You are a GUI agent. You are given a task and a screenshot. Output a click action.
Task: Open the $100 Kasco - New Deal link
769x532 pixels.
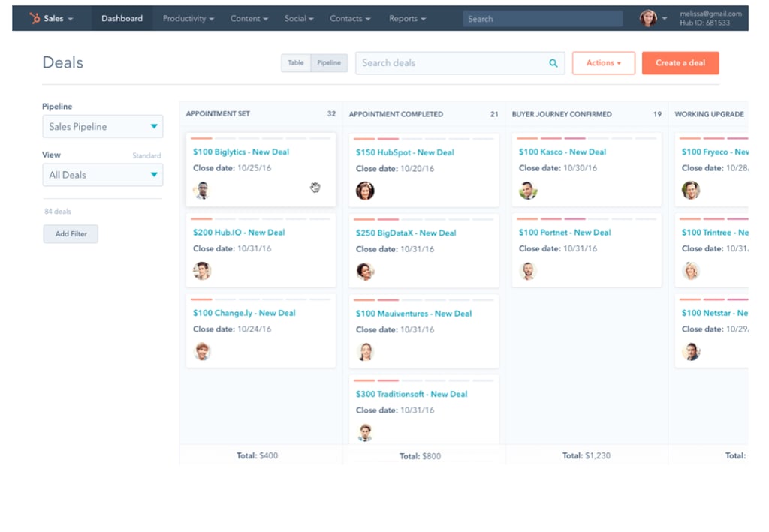(562, 152)
